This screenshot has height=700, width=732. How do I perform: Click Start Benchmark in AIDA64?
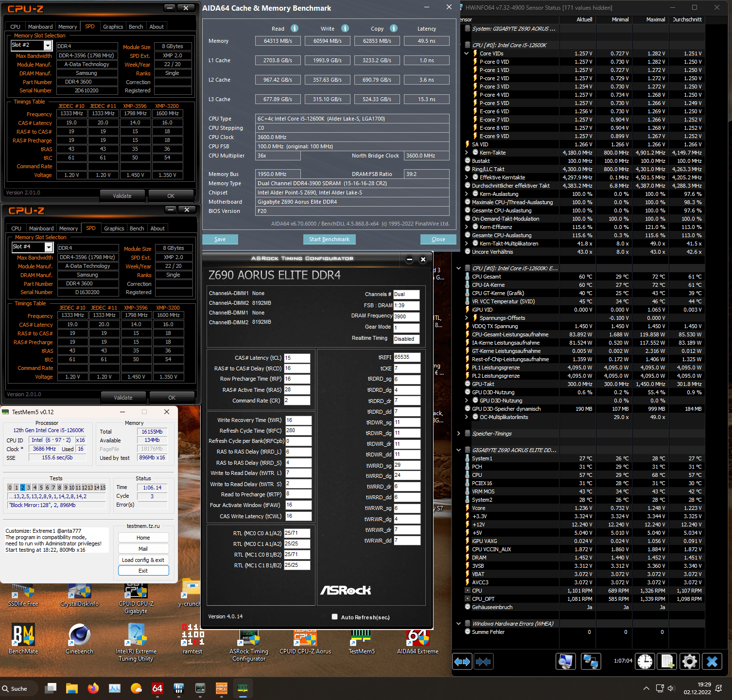(330, 239)
